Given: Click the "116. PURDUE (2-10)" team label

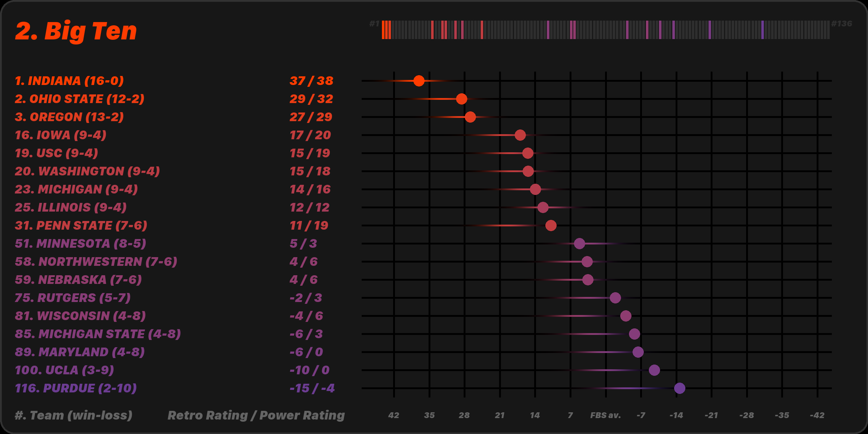Looking at the screenshot, I should click(x=76, y=388).
